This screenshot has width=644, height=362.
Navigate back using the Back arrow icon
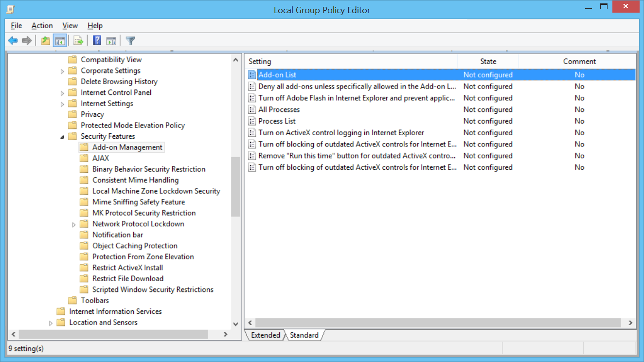(x=13, y=40)
